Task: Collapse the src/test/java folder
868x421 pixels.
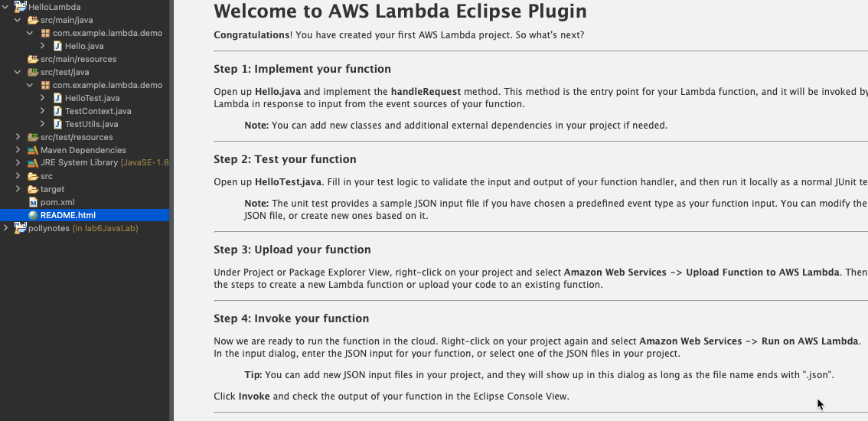Action: (18, 72)
